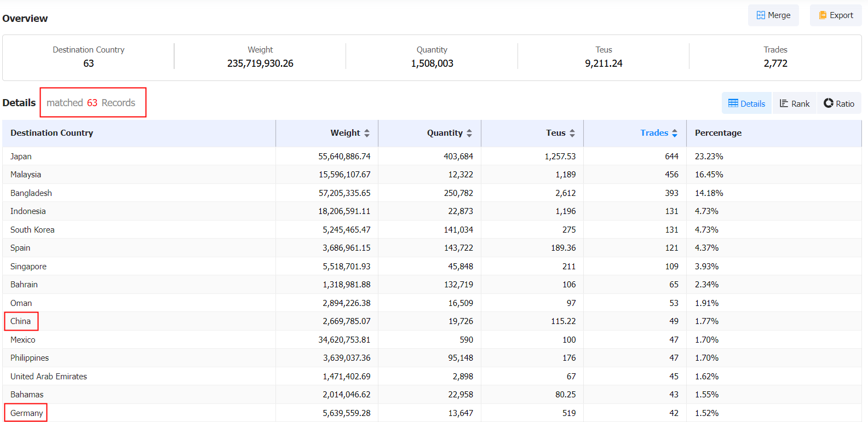Click the Merge button
Screen dimensions: 868x422
click(x=773, y=15)
